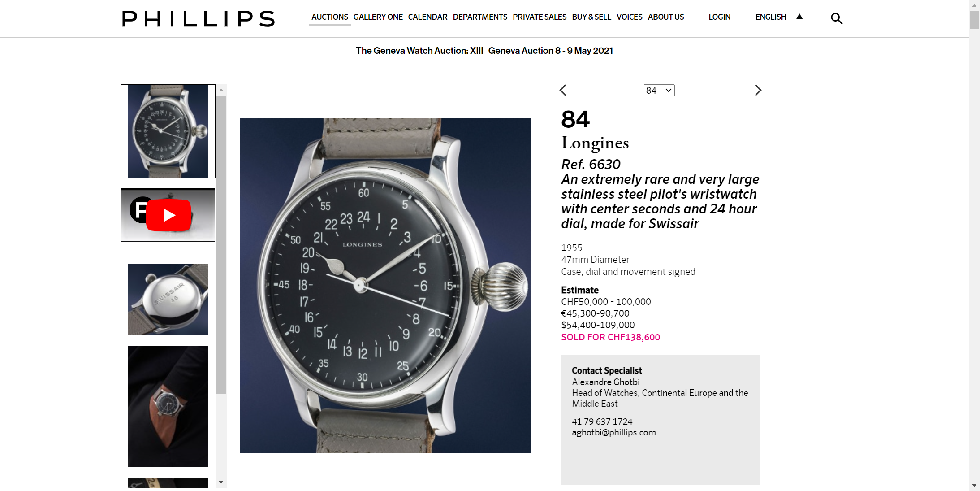980x491 pixels.
Task: Open the Private Sales menu item
Action: click(540, 17)
